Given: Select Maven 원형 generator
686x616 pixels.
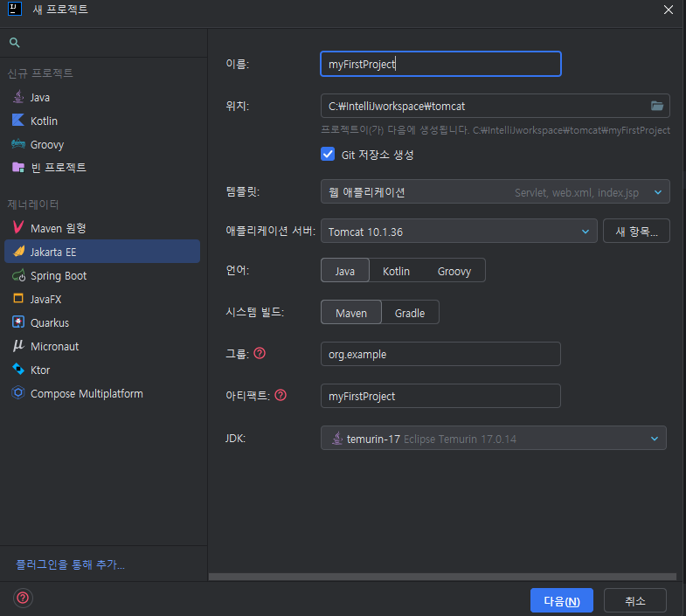Looking at the screenshot, I should [x=102, y=228].
